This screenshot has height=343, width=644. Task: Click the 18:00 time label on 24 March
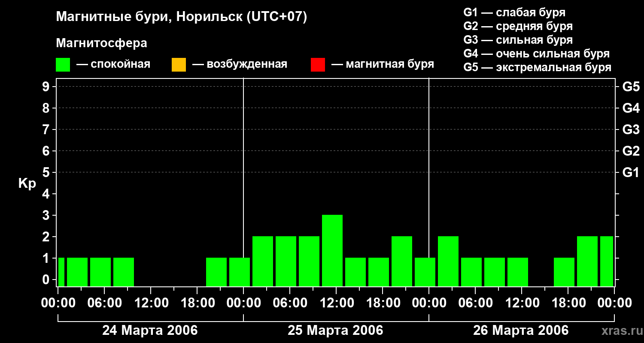(197, 303)
